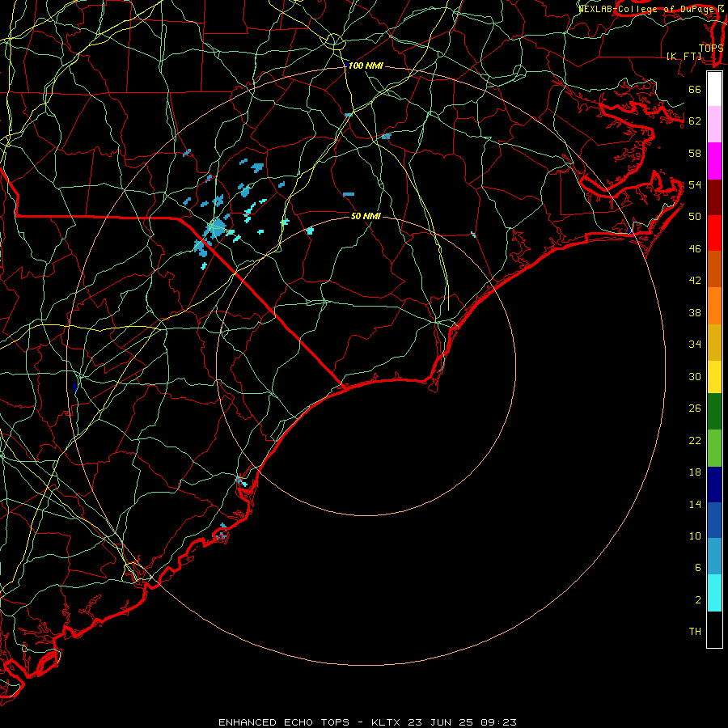The image size is (728, 728).
Task: Click the medium blue swatch between 14 and 10
Action: click(x=714, y=520)
